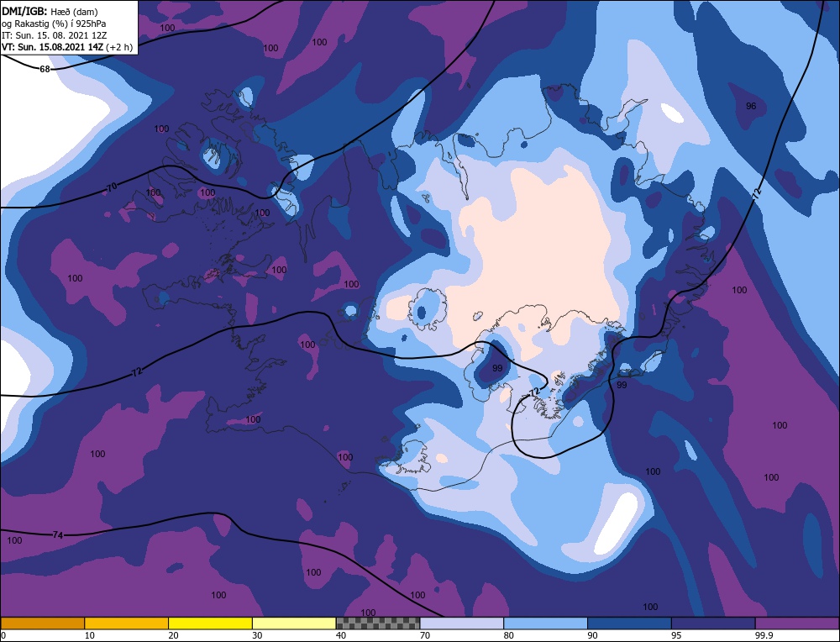Click the gray checkered 40–70 legend swatch

(378, 624)
